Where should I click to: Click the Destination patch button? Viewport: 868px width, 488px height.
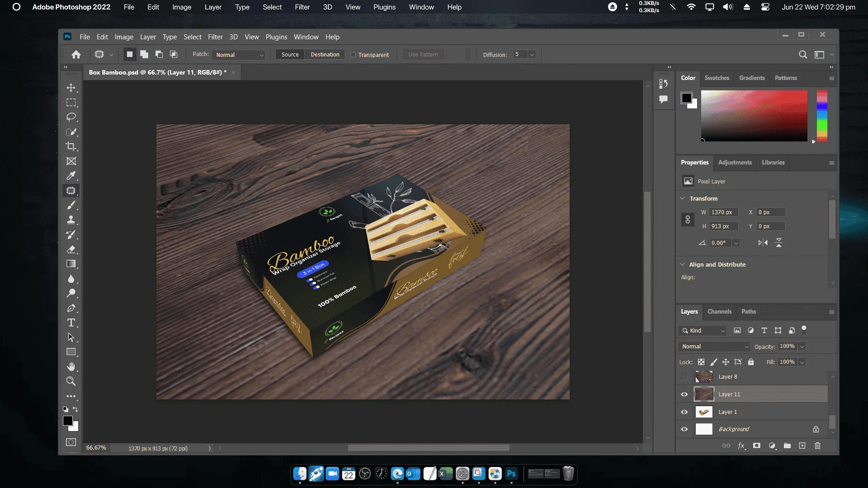(x=325, y=55)
